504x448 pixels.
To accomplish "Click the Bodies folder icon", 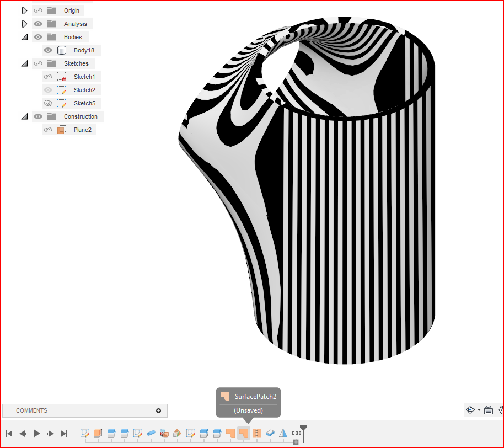I will pos(52,37).
